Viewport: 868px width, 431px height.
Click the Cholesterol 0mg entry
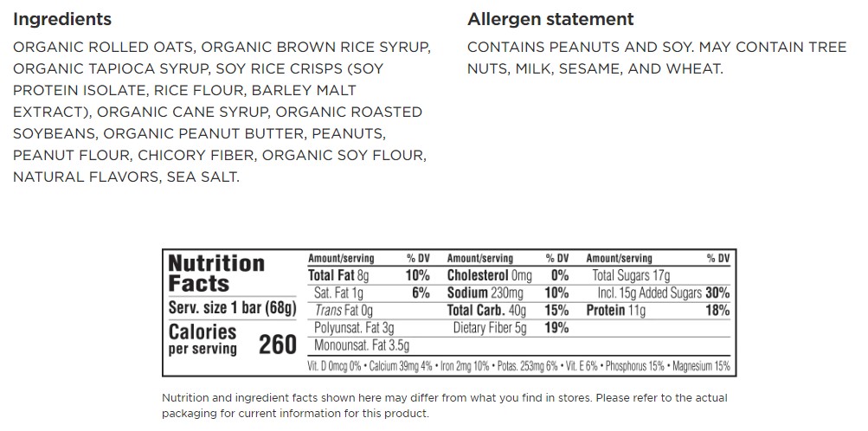coord(489,275)
